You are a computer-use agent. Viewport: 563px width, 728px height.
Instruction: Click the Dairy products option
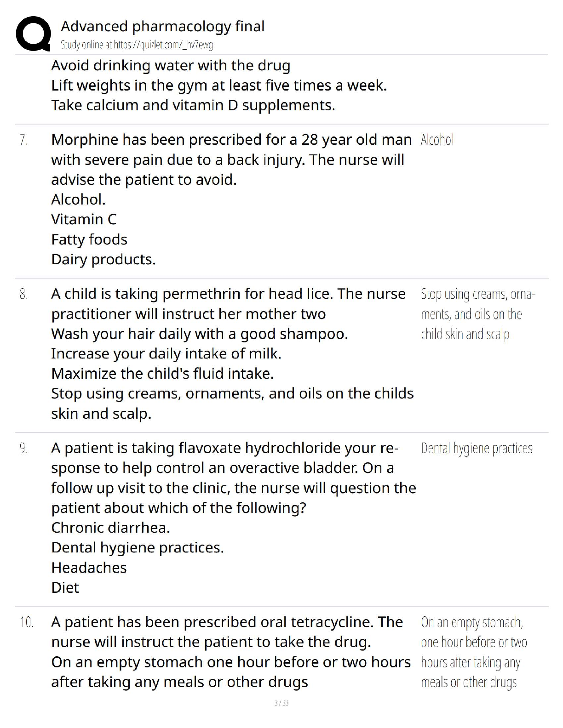point(103,259)
